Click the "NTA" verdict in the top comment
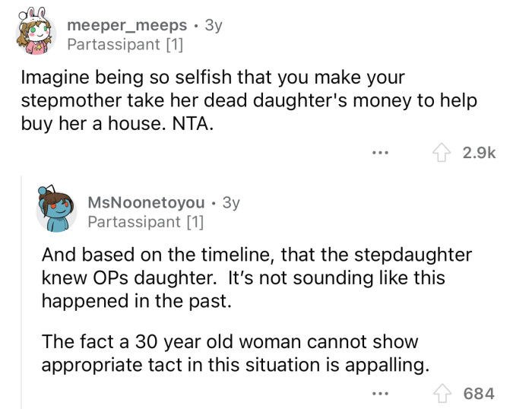This screenshot has height=409, width=532. pyautogui.click(x=193, y=124)
